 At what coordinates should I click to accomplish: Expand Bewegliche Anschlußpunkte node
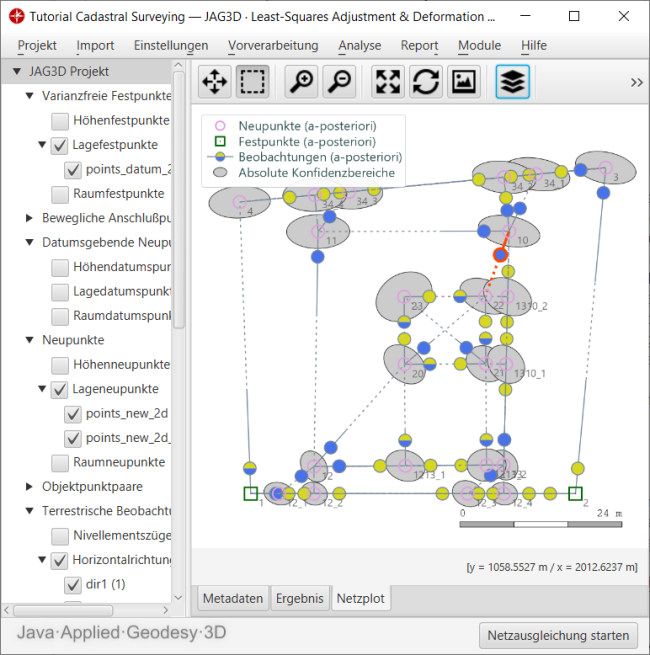click(29, 218)
